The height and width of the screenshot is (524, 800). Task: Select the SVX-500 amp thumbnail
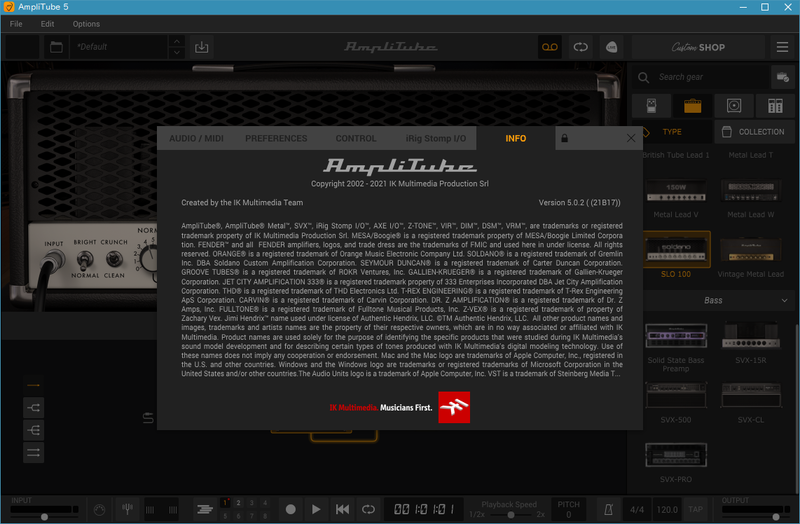coord(676,395)
